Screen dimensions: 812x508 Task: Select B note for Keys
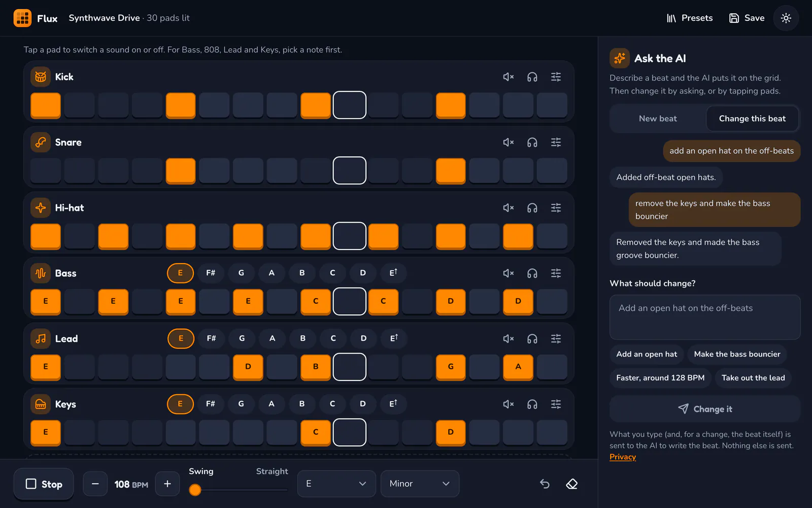point(302,404)
